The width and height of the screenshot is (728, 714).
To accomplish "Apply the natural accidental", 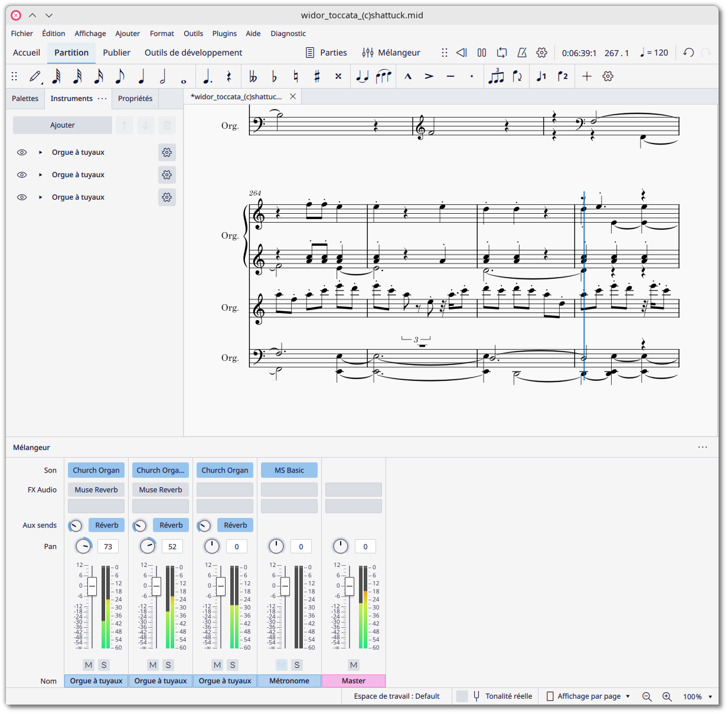I will coord(295,76).
